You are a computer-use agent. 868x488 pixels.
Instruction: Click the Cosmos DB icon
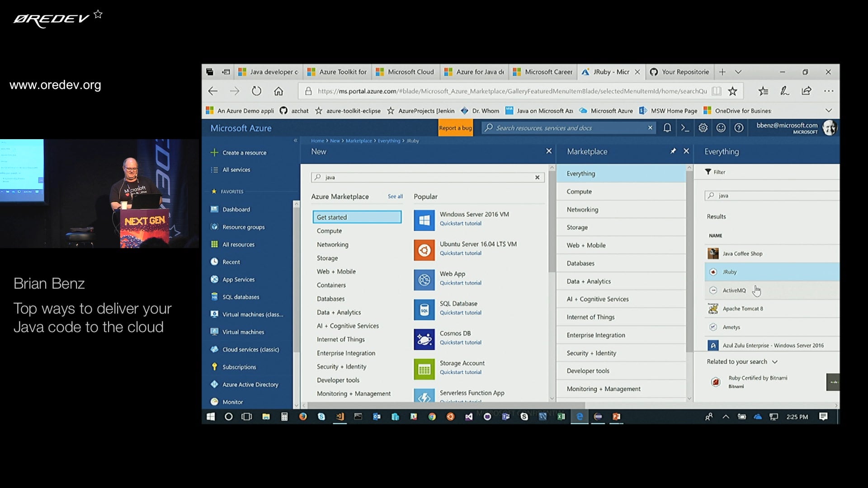point(424,339)
